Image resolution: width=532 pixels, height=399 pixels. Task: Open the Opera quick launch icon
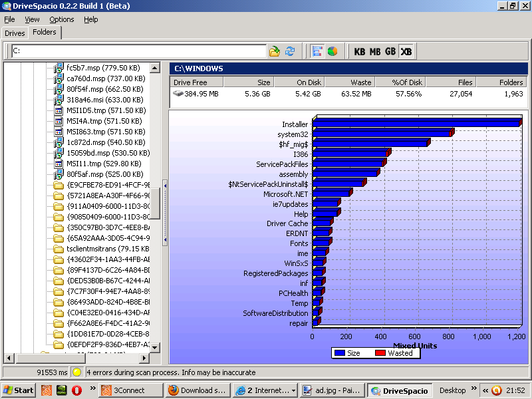[x=76, y=390]
